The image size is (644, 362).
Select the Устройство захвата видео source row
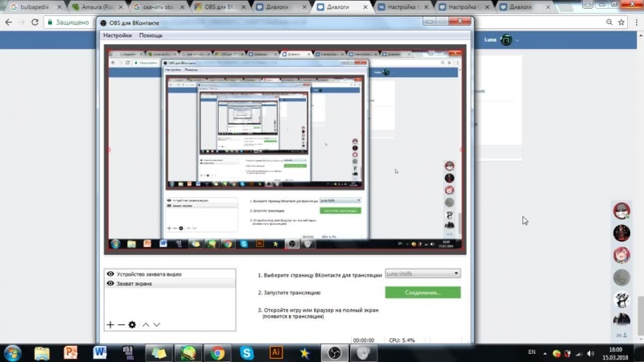click(170, 274)
